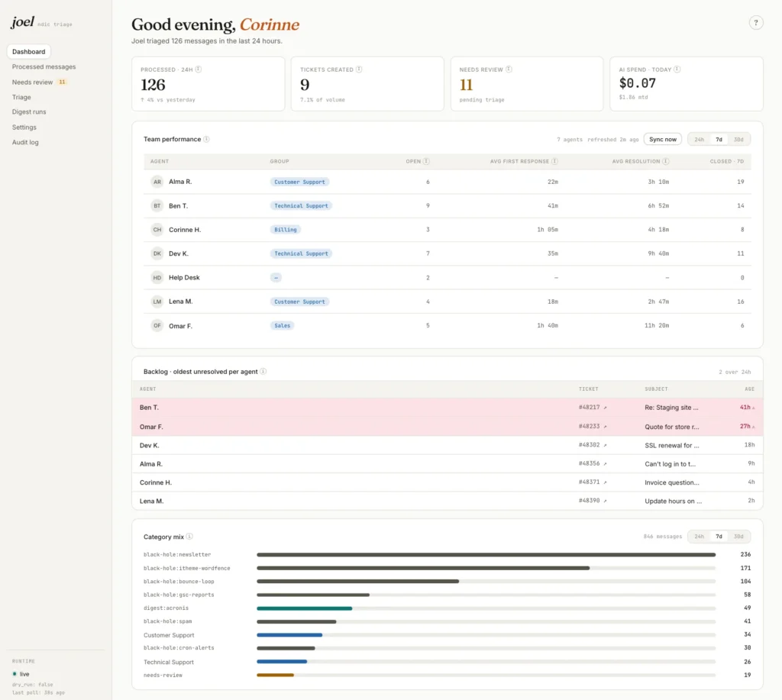Click the AR avatar for Alma R.
782x700 pixels.
pos(157,182)
